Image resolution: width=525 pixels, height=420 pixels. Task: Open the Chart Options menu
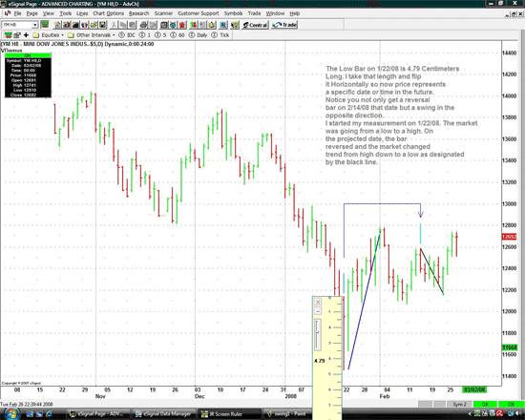pyautogui.click(x=108, y=13)
